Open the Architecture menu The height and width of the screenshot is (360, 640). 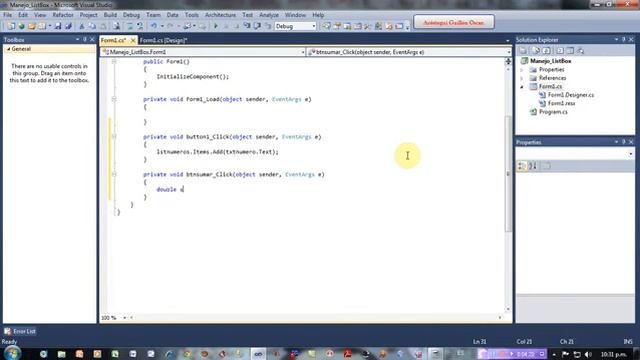(x=220, y=15)
